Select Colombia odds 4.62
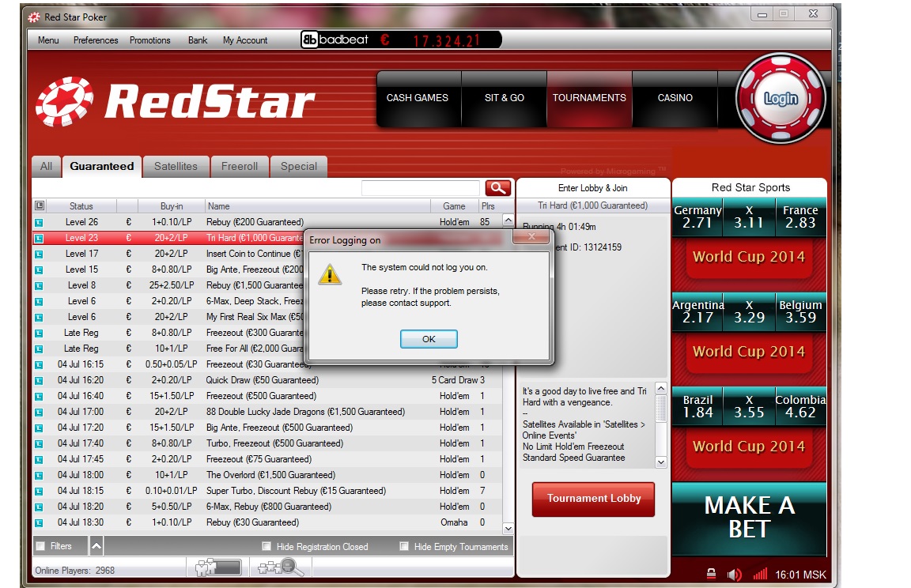The width and height of the screenshot is (911, 588). click(800, 406)
